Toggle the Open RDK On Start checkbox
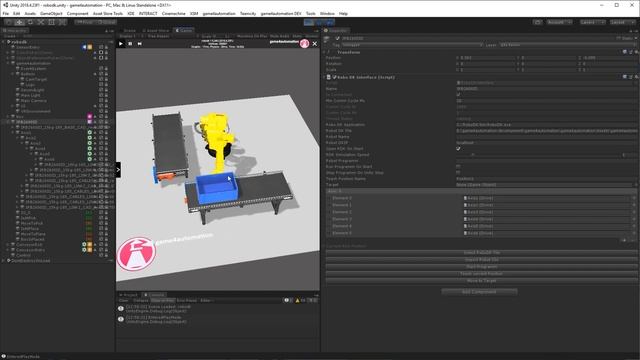This screenshot has width=640, height=360. [x=458, y=149]
